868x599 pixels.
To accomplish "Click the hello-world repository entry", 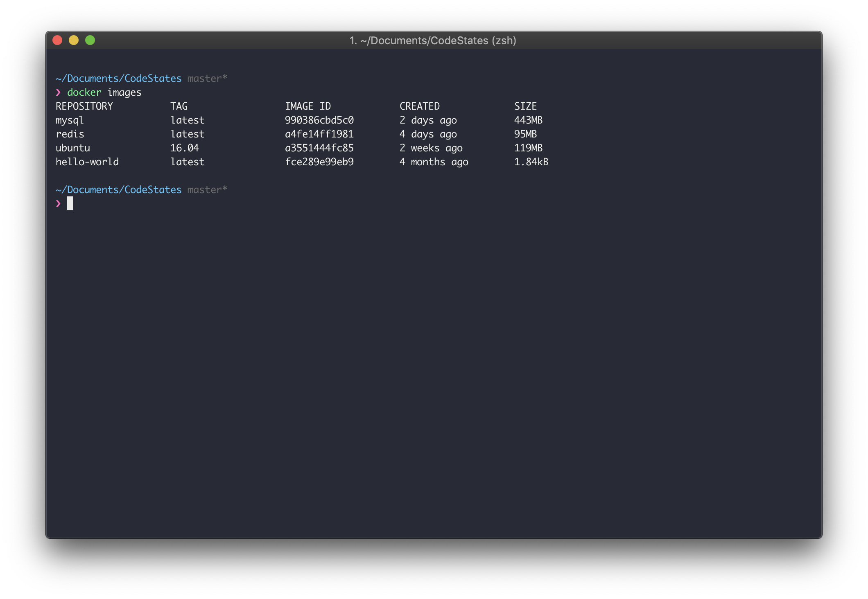I will [x=87, y=162].
